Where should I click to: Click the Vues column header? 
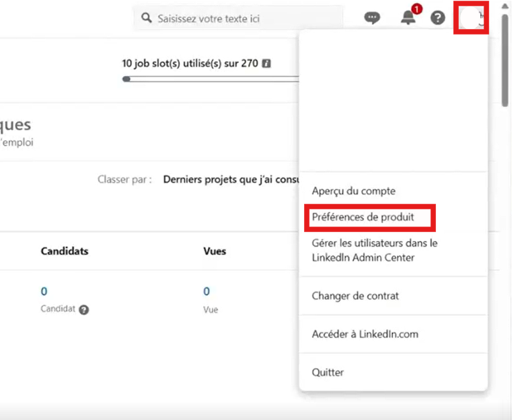(214, 251)
